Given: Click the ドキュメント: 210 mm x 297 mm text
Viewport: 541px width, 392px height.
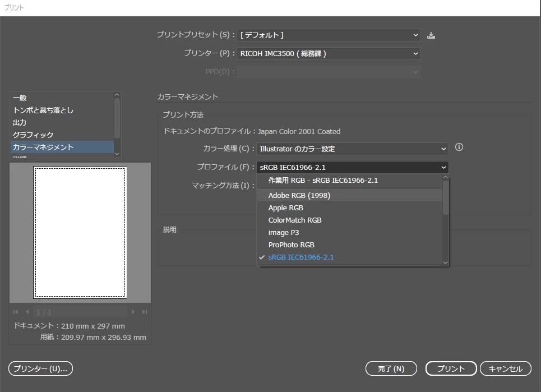Looking at the screenshot, I should click(70, 326).
